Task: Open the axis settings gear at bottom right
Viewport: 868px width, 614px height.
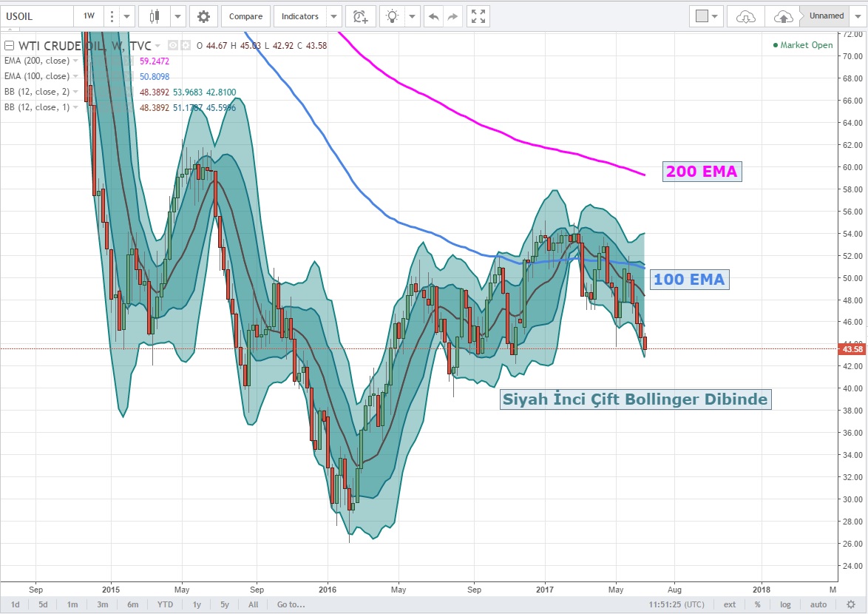Action: coord(852,604)
